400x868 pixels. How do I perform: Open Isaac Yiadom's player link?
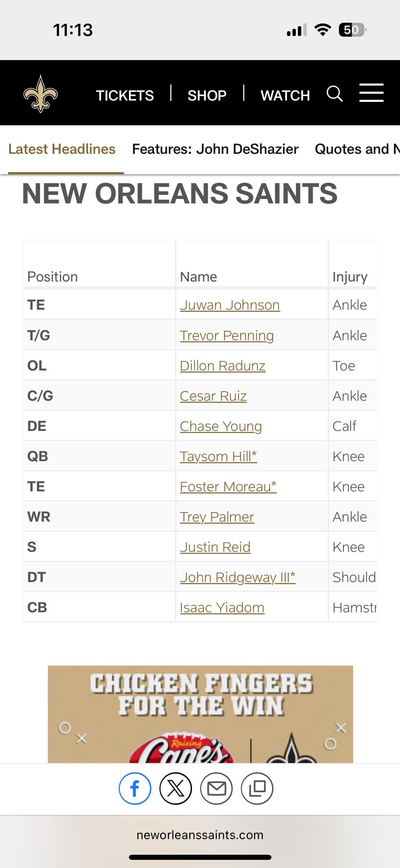tap(222, 608)
